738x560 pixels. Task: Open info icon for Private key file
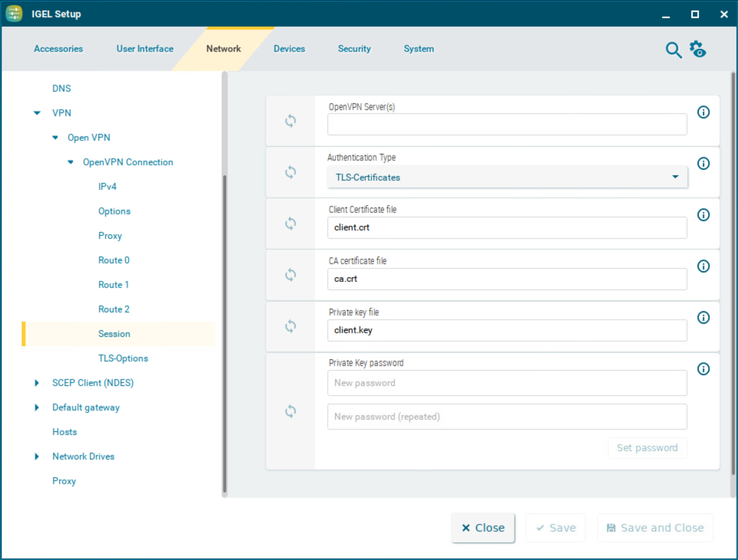point(703,318)
